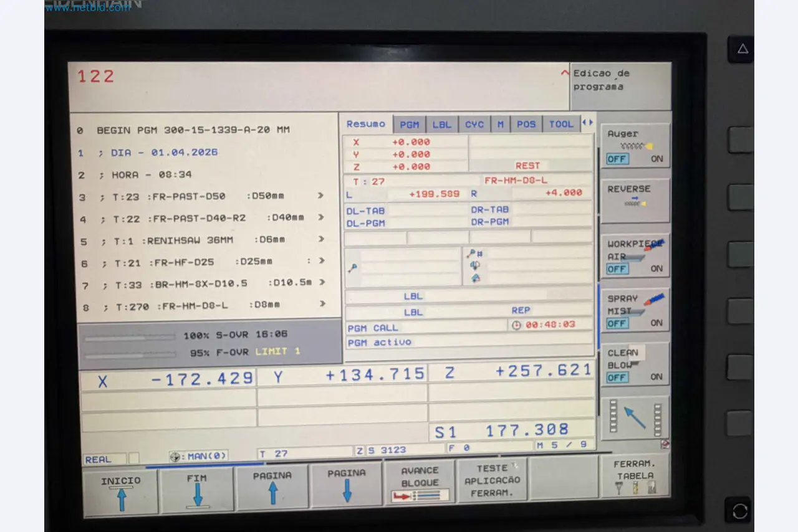Click the T 27 status bar field

coord(305,453)
